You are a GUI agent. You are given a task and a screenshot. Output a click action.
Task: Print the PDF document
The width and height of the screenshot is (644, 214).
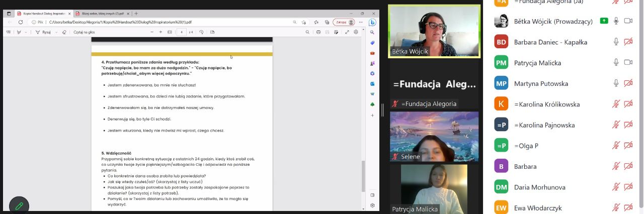coord(318,32)
